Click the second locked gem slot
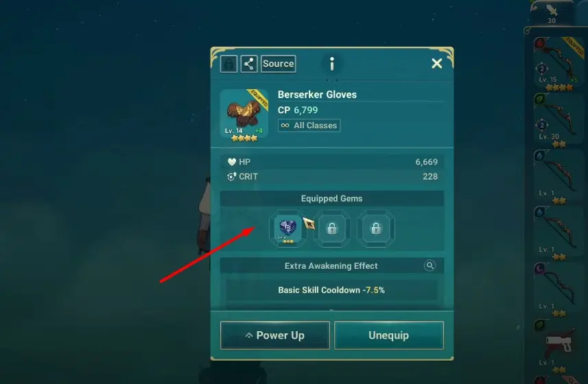 tap(332, 228)
